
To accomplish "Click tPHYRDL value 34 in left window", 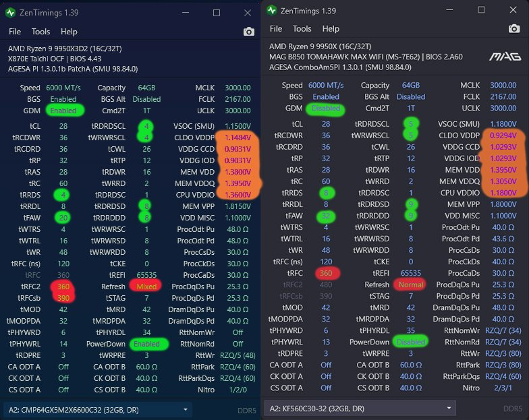I will (x=146, y=332).
